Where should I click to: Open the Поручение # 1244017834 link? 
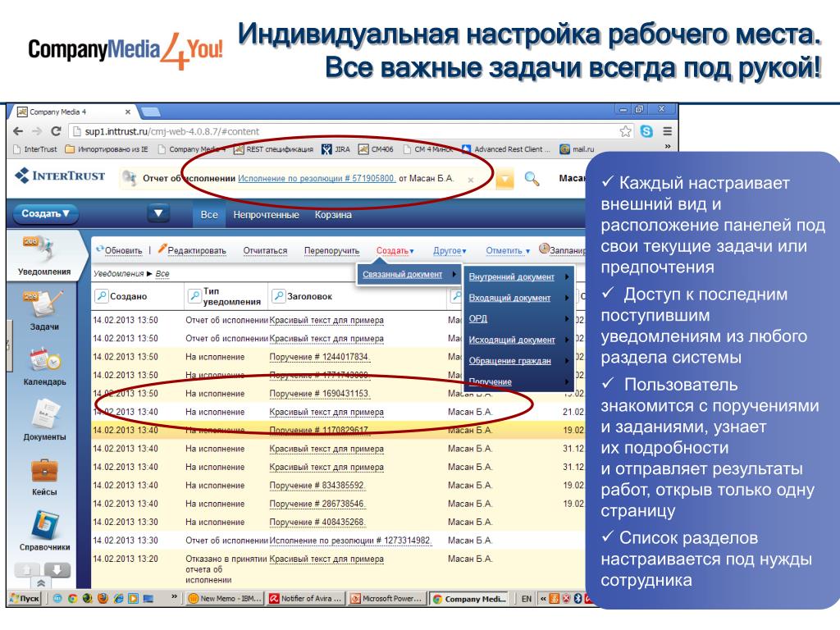click(x=319, y=357)
